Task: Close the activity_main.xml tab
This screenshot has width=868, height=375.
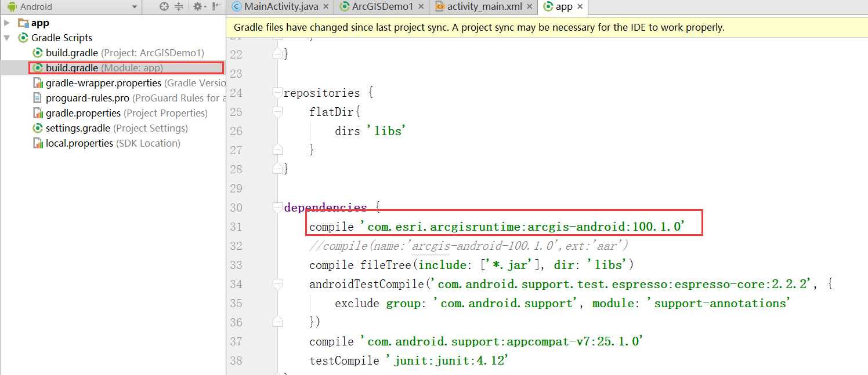Action: click(x=530, y=7)
